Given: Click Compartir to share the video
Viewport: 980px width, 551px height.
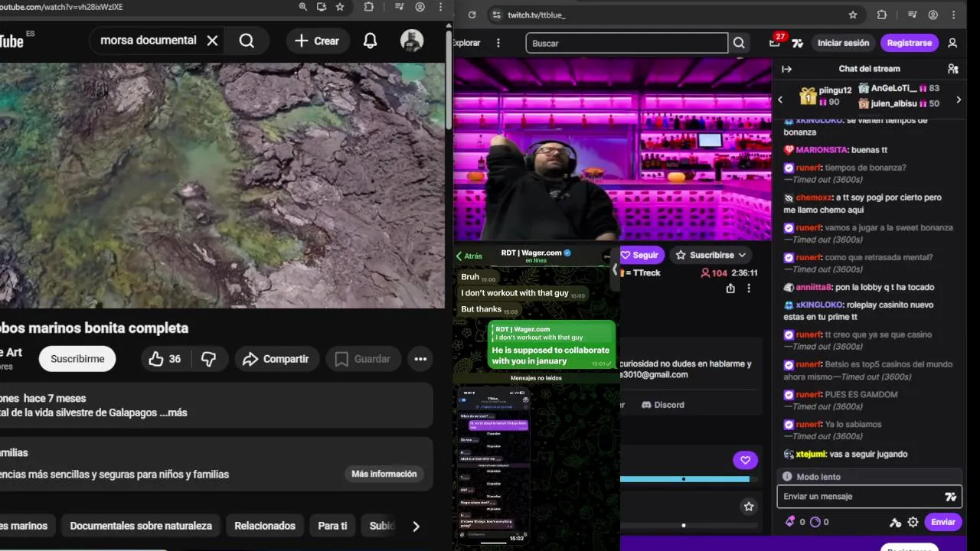Looking at the screenshot, I should coord(276,359).
